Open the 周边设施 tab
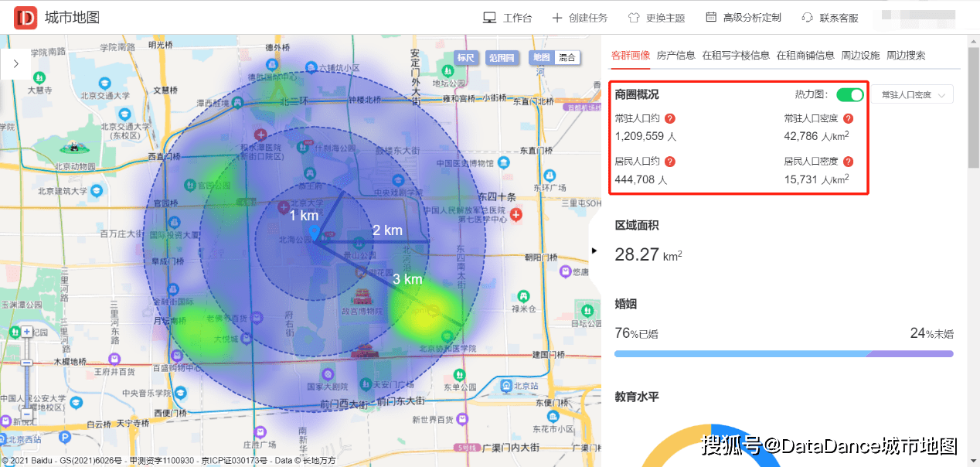 [x=860, y=55]
